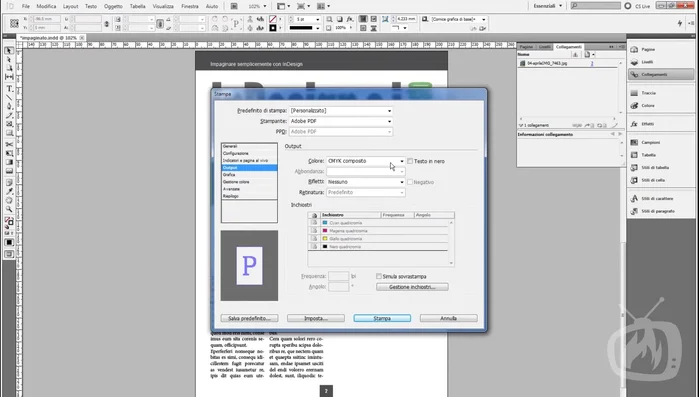Enable the Testo in nero checkbox
This screenshot has width=699, height=397.
pos(410,161)
